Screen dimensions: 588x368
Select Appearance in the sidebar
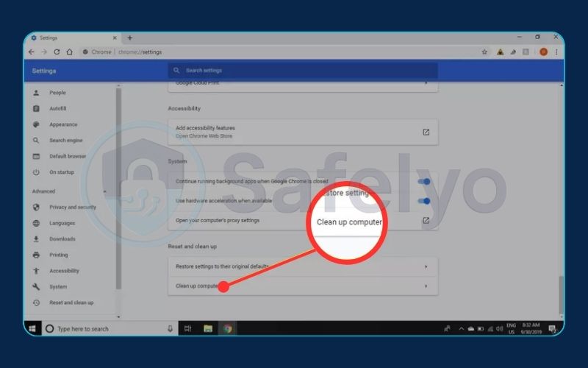coord(63,124)
